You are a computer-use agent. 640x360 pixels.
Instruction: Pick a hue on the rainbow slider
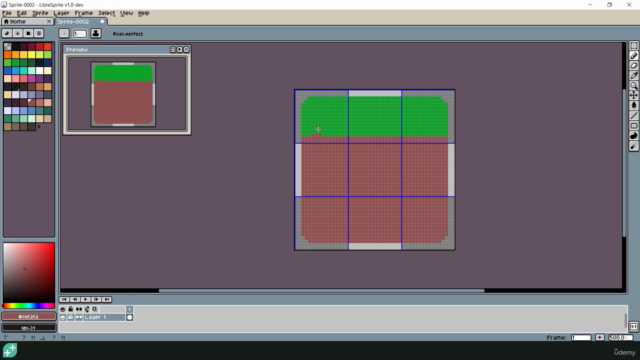tap(29, 305)
